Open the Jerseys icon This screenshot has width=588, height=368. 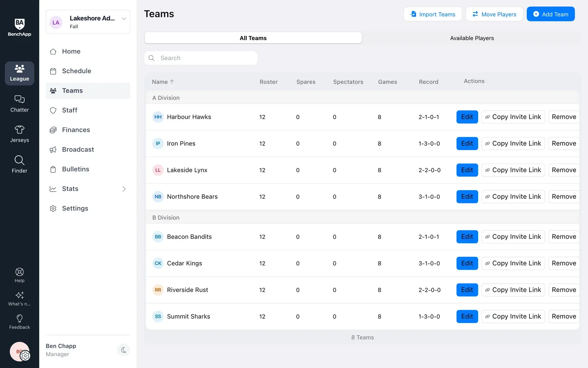click(x=19, y=134)
